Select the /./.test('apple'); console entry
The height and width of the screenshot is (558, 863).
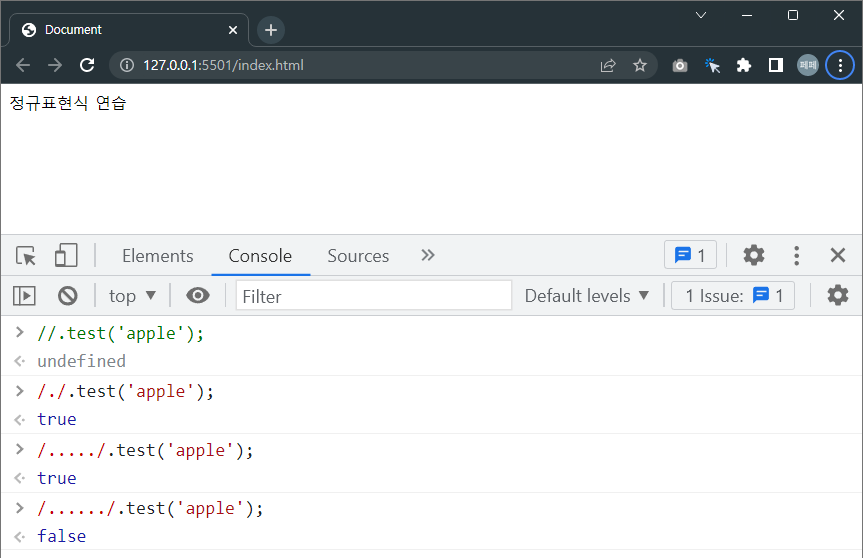pyautogui.click(x=125, y=391)
